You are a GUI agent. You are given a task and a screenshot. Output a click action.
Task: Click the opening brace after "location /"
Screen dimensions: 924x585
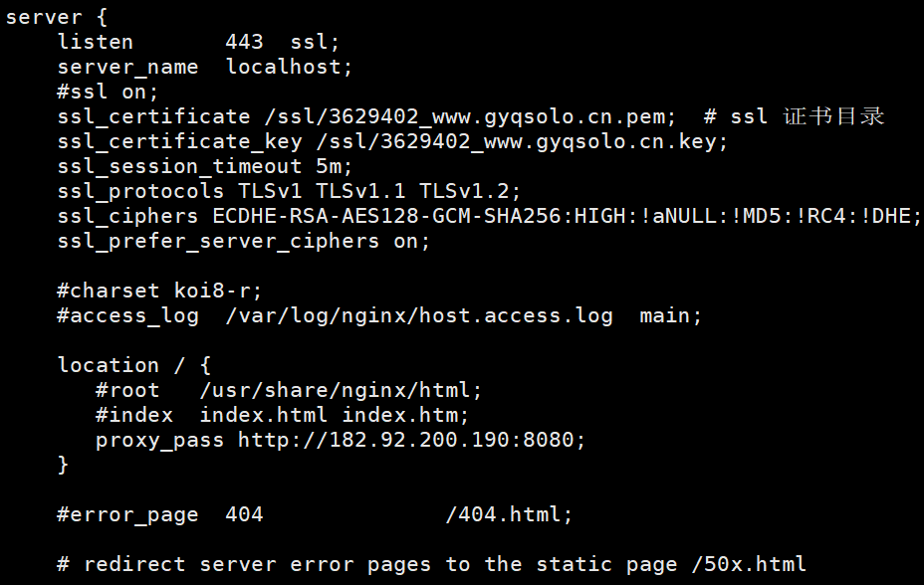pyautogui.click(x=204, y=365)
